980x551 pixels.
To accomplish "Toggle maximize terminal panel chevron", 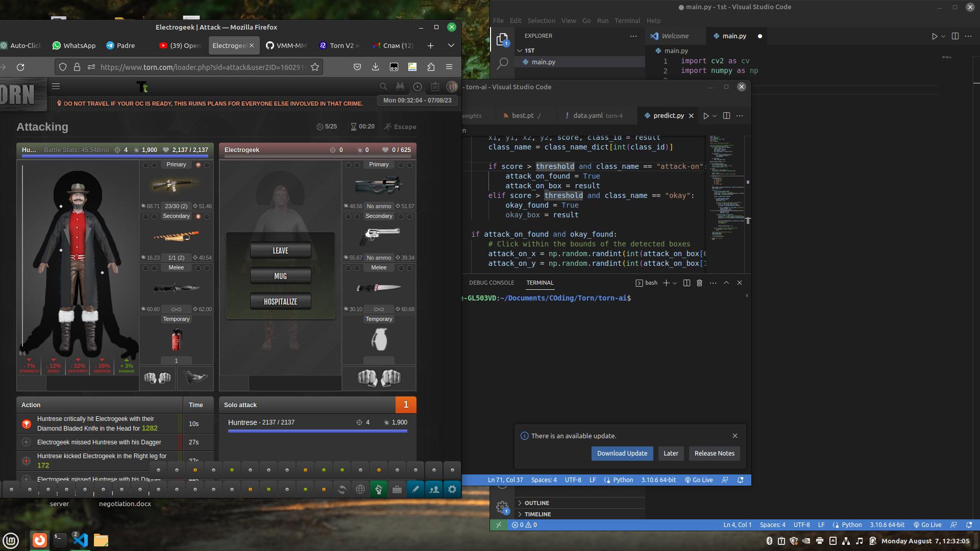I will [x=726, y=283].
